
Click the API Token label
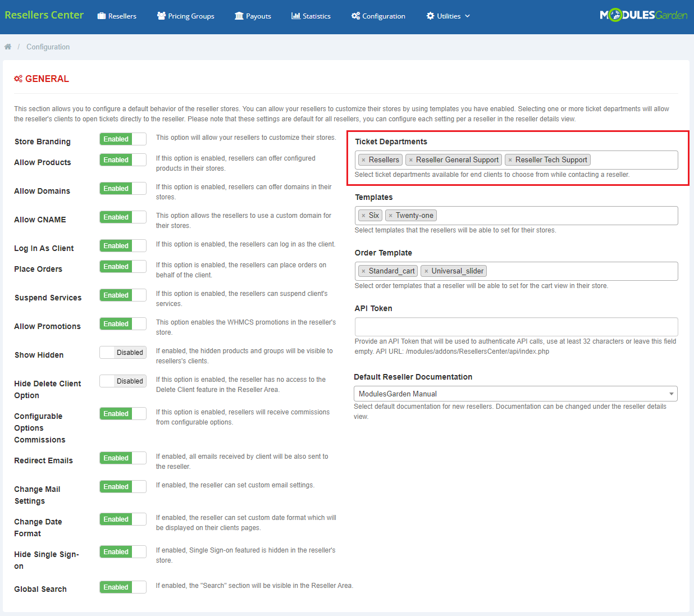click(373, 308)
